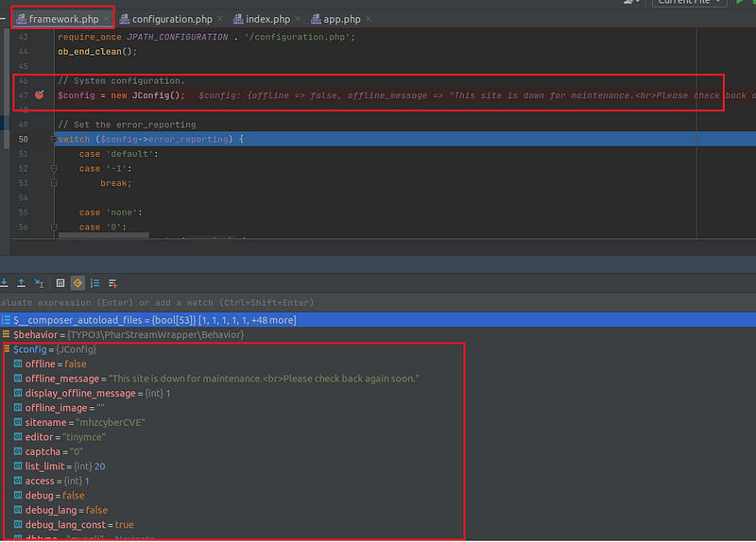The height and width of the screenshot is (542, 756).
Task: Switch to the index.php editor tab
Action: click(x=267, y=19)
